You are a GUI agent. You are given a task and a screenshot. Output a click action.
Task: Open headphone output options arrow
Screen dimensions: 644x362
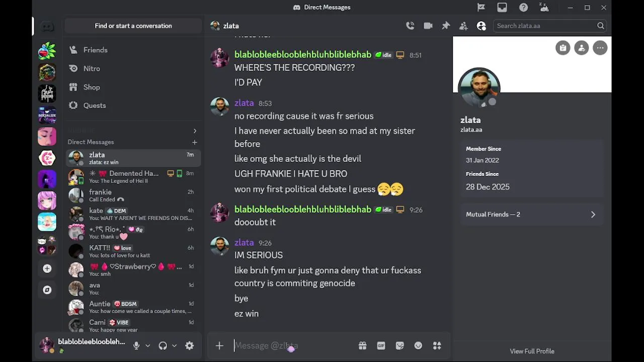[174, 345]
